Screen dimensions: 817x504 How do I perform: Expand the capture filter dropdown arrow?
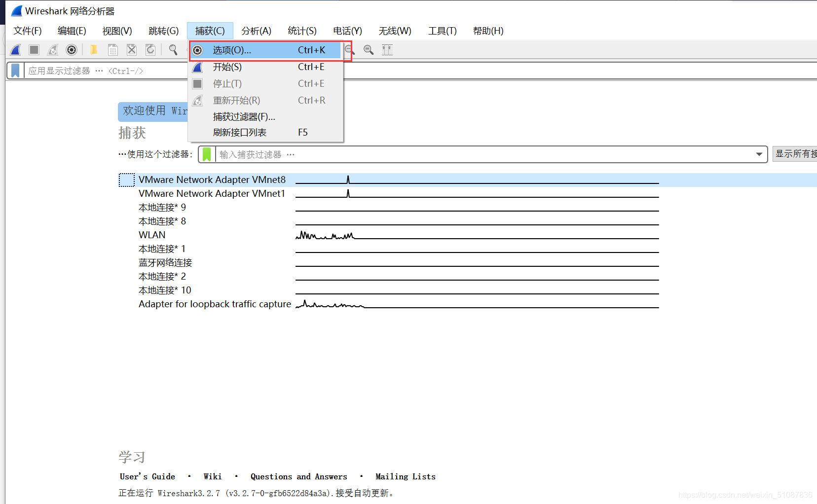(x=759, y=154)
